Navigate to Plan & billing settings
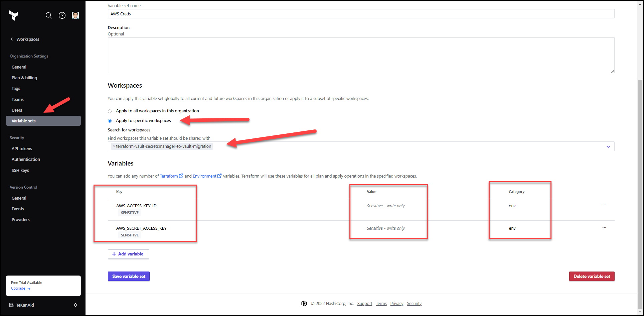 point(24,78)
